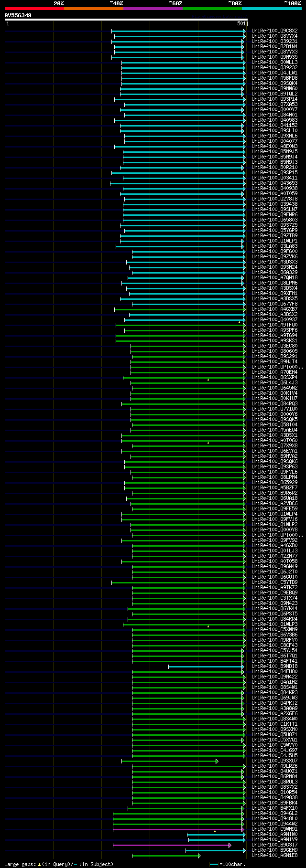Select label UniRef100_A5BFD8
Viewport: 306px width, 868px height.
274,78
